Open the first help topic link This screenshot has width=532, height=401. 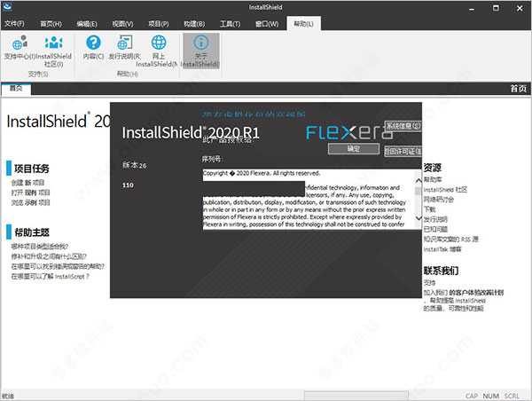(x=40, y=246)
